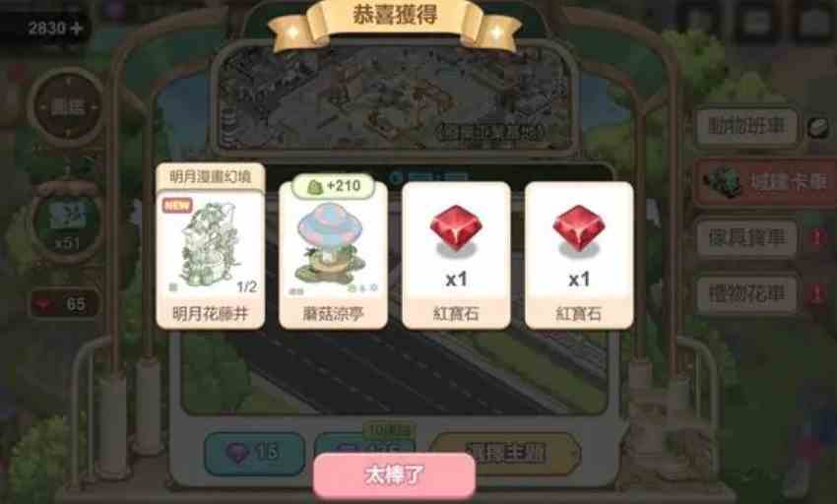Tap the second 紅寶石 ruby icon
Viewport: 837px width, 504px height.
point(579,229)
